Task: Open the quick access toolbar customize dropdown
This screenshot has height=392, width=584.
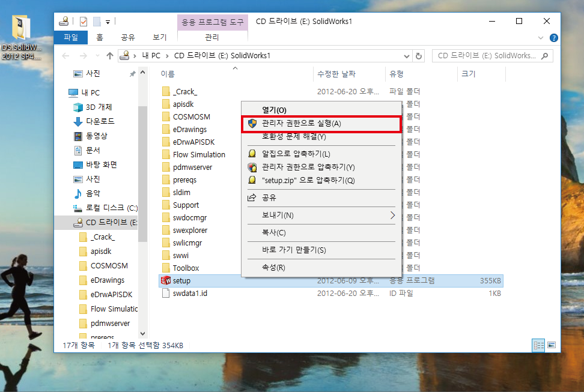Action: click(x=108, y=22)
